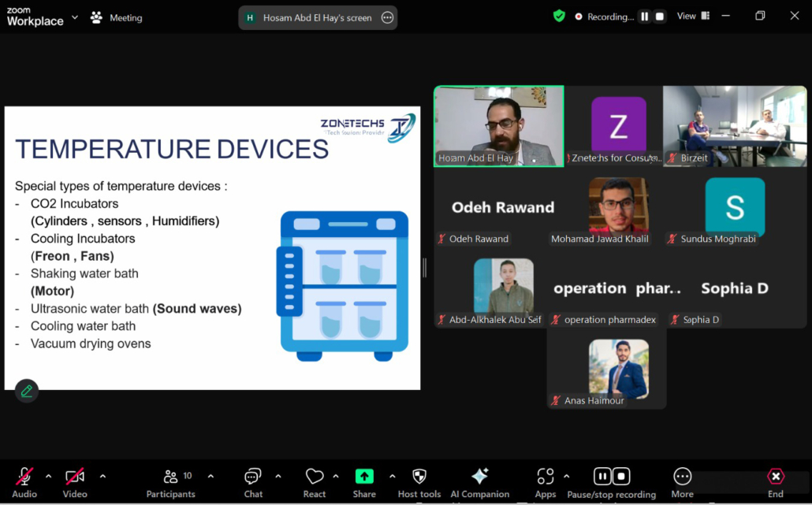Click the green encryption shield icon
This screenshot has height=505, width=812.
[x=559, y=17]
